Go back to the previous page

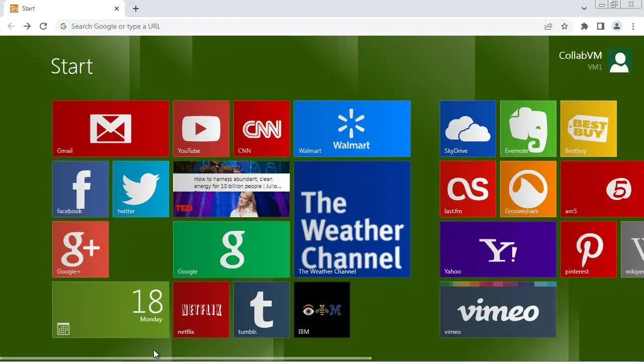coord(11,26)
